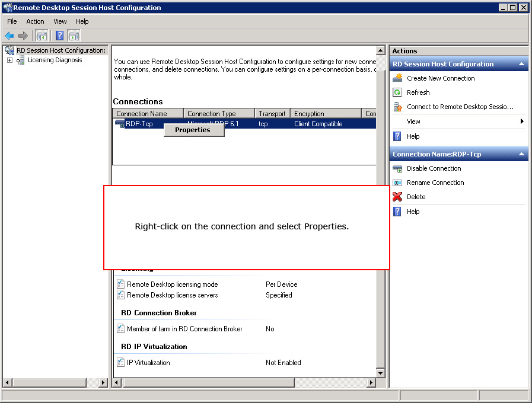Click Rename Connection action
The width and height of the screenshot is (532, 403).
click(x=435, y=183)
